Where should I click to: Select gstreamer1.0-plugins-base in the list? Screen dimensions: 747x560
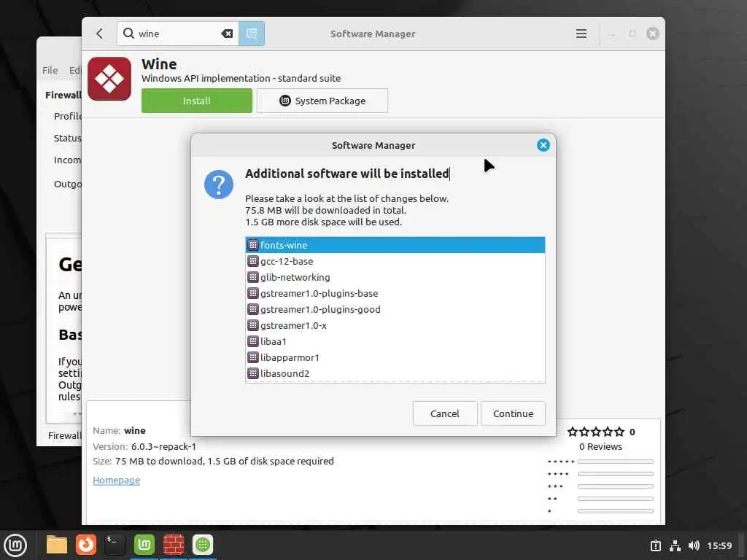pos(395,293)
